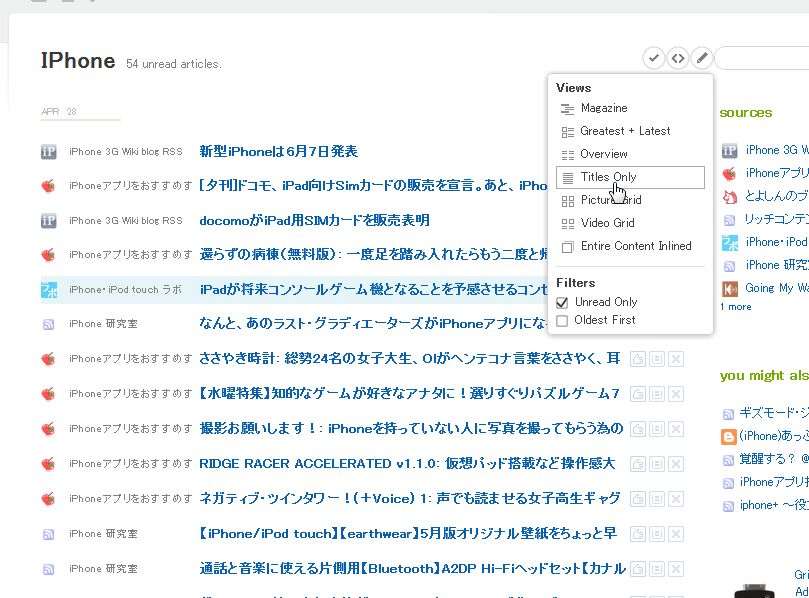Click the search field beside the pencil icon
The height and width of the screenshot is (598, 809).
(762, 58)
